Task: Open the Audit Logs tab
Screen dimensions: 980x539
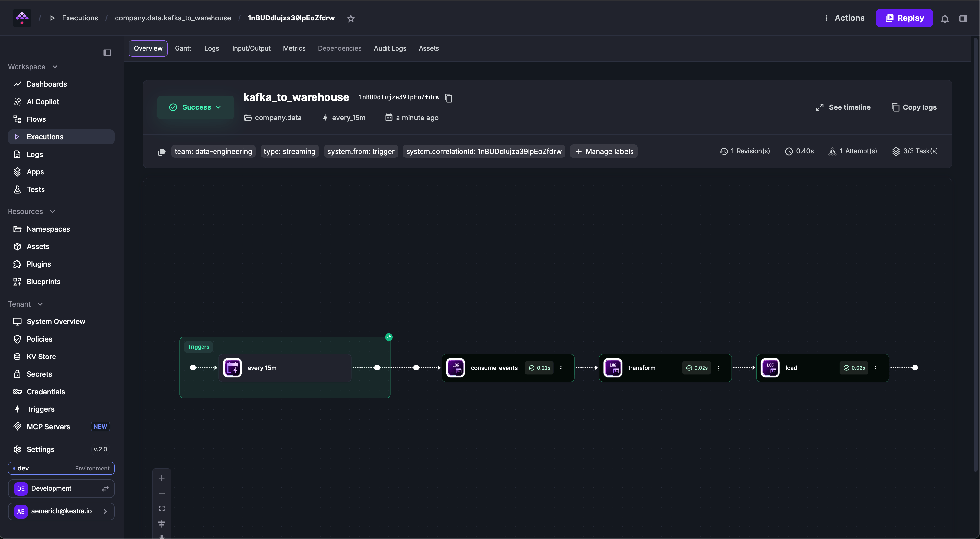Action: pos(390,48)
